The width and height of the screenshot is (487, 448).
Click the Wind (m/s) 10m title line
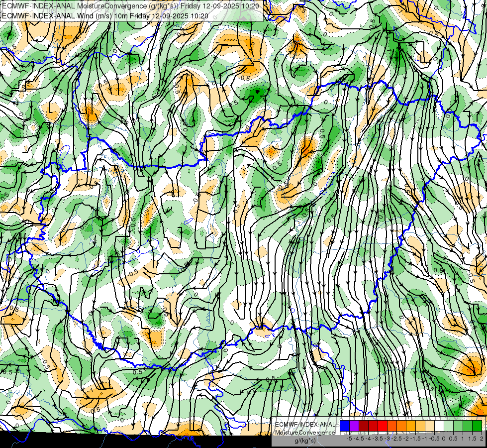coord(105,15)
